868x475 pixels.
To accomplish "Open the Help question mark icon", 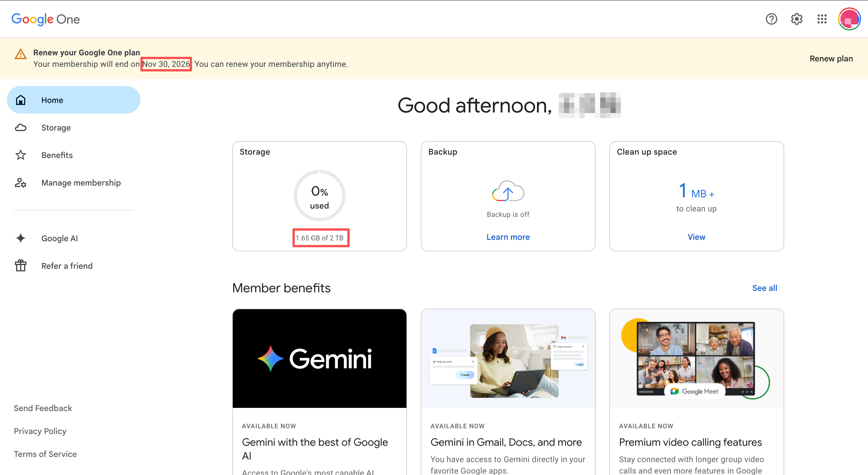I will pos(771,19).
